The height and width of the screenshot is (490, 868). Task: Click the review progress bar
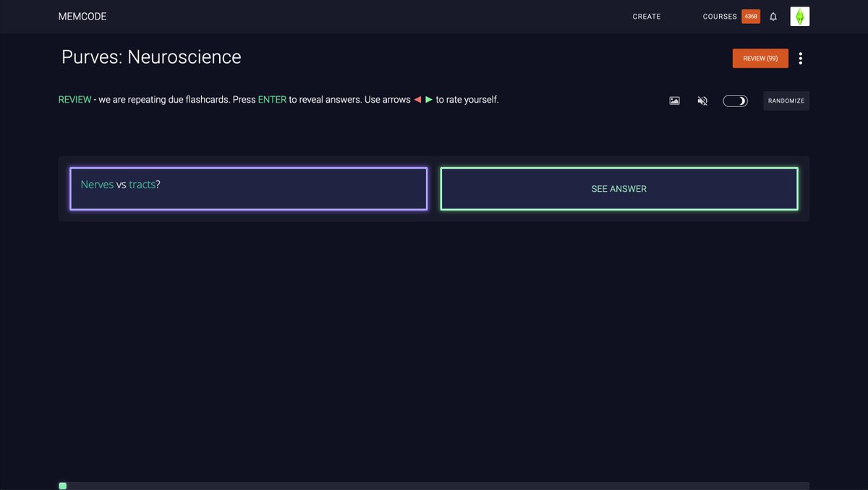pos(434,486)
